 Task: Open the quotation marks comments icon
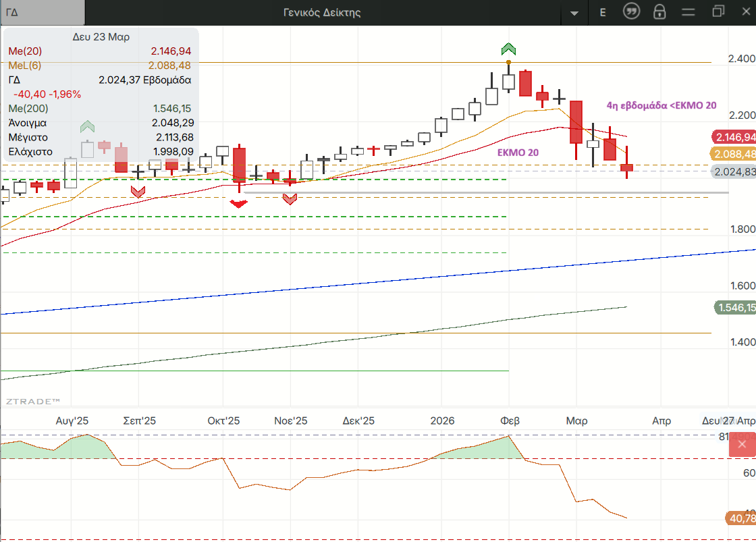631,11
